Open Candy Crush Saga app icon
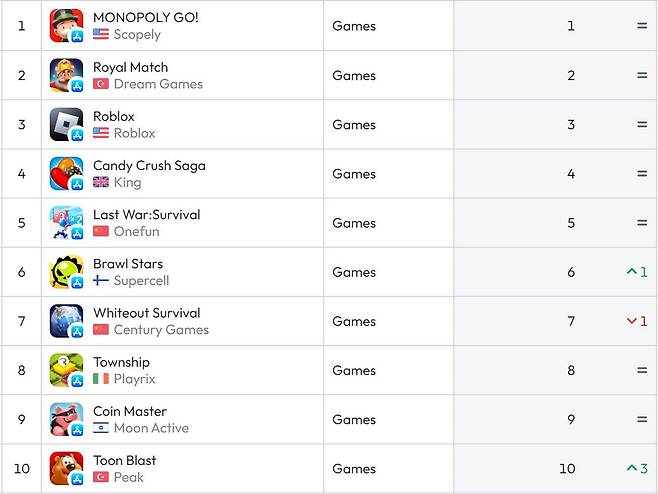658x494 pixels. [66, 174]
